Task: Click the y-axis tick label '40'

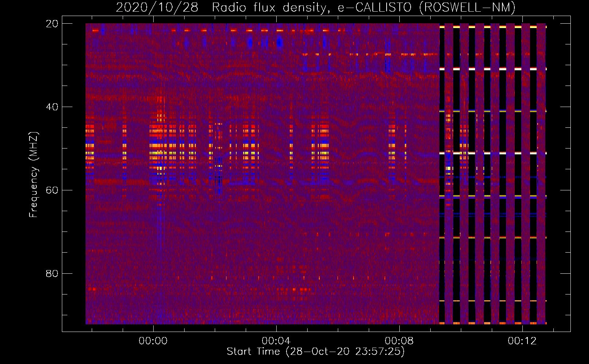Action: point(52,107)
